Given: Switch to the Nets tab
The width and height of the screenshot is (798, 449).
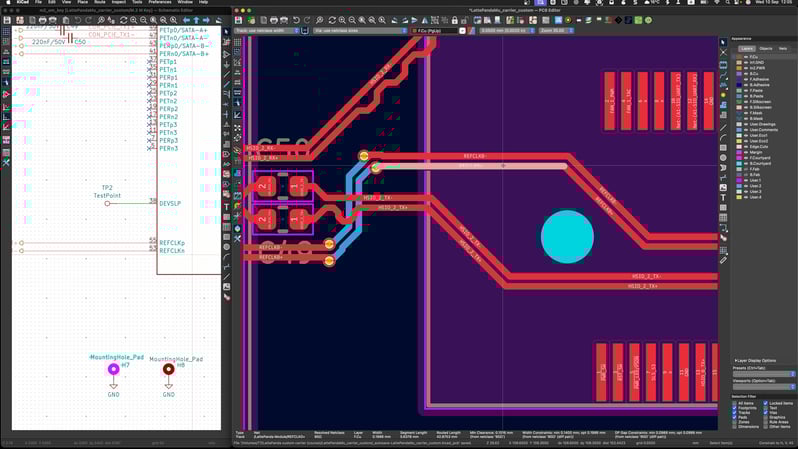Looking at the screenshot, I should [783, 48].
